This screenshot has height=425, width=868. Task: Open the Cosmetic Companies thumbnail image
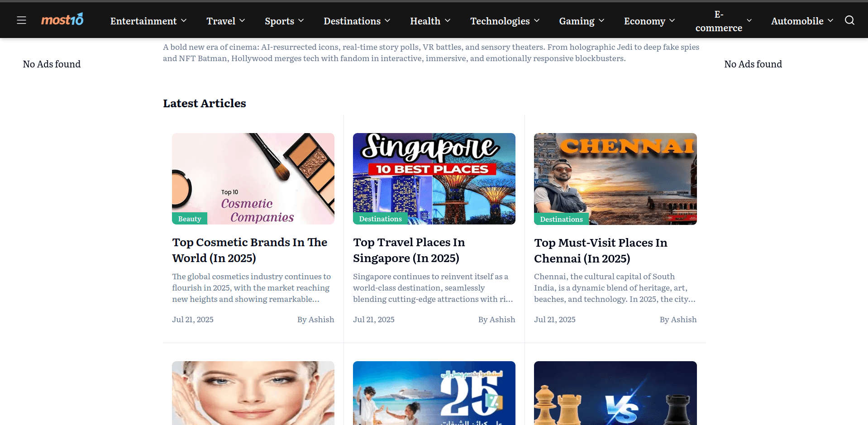point(253,179)
